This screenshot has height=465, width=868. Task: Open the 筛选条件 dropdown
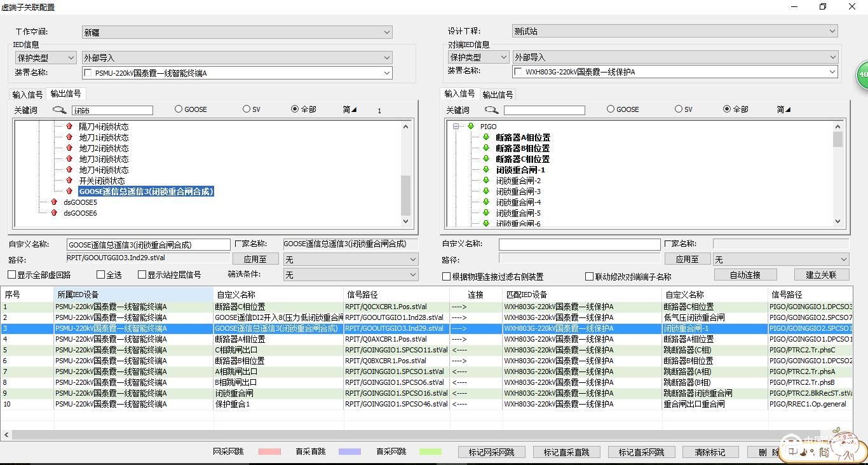coord(350,275)
